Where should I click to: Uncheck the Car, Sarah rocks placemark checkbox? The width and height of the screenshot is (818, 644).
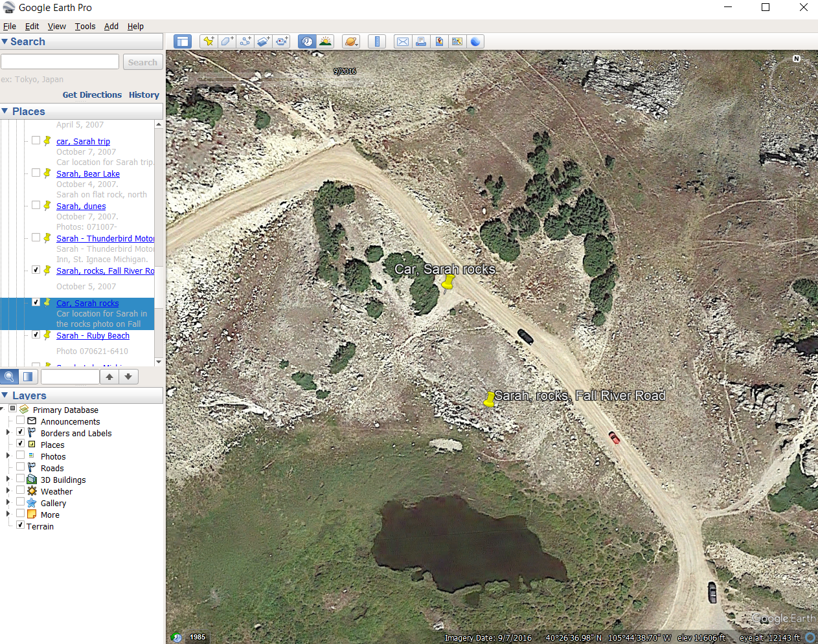(x=36, y=302)
